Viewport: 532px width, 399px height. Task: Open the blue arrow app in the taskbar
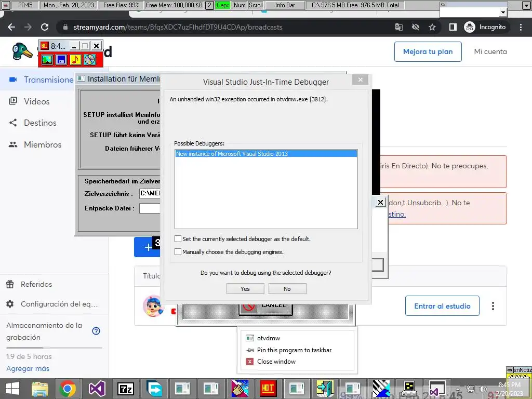[154, 389]
